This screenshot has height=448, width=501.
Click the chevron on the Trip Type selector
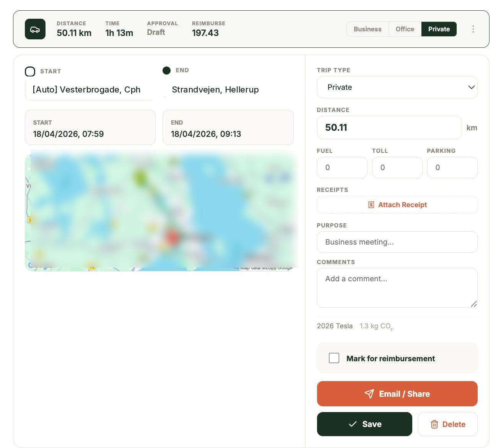click(x=471, y=87)
